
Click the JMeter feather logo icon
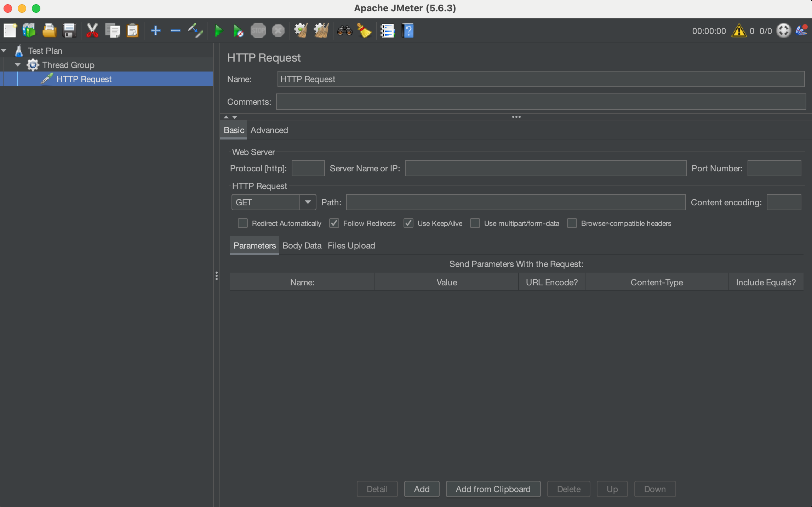click(x=802, y=31)
